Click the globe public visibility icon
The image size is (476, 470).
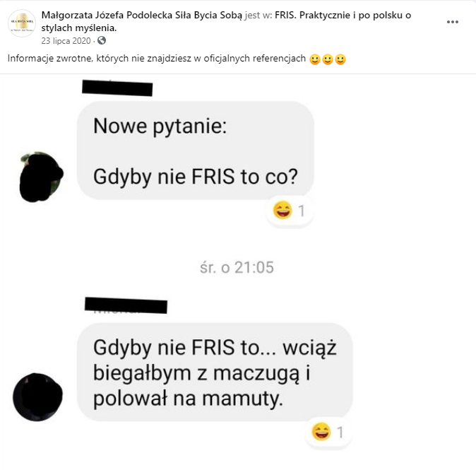coord(102,40)
